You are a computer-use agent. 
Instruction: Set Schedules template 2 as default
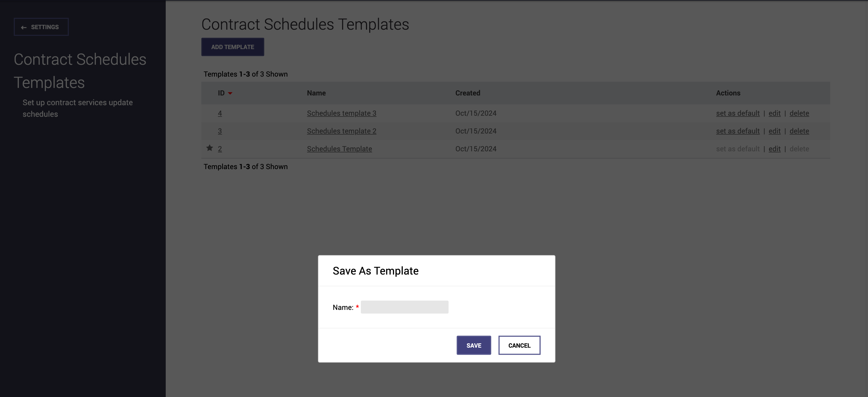pos(738,131)
